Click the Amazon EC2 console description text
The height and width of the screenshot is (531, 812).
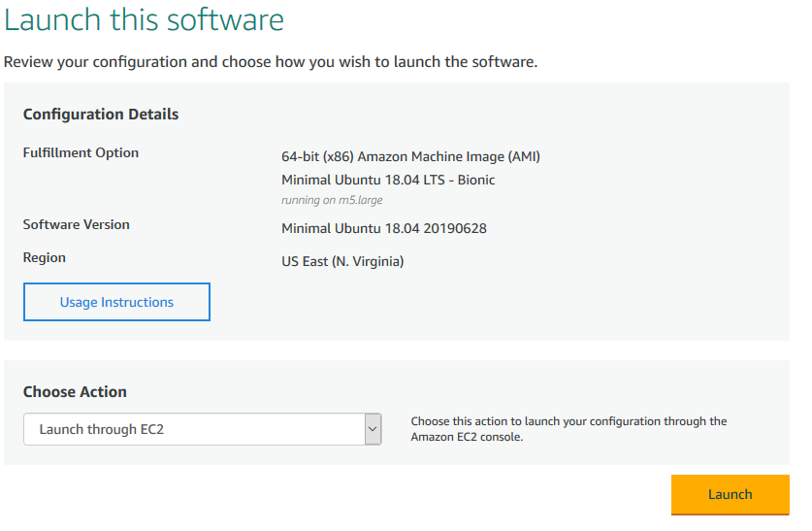(568, 429)
